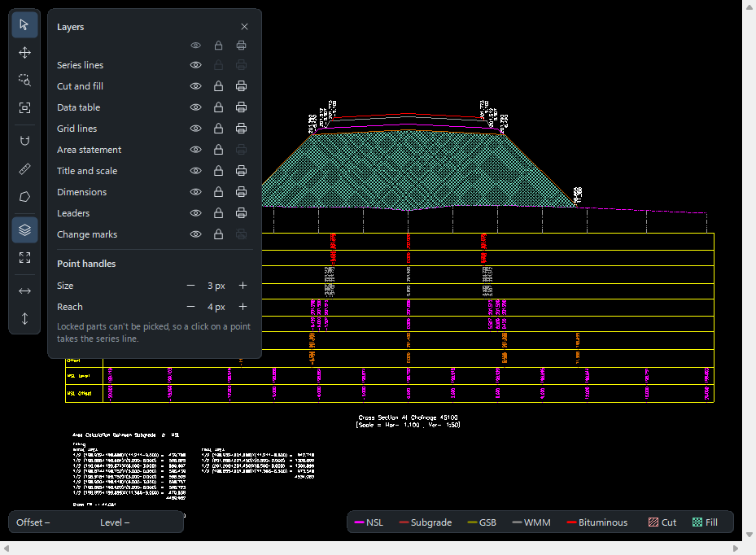Pick the polygon area tool
Image resolution: width=756 pixels, height=555 pixels.
(x=24, y=197)
